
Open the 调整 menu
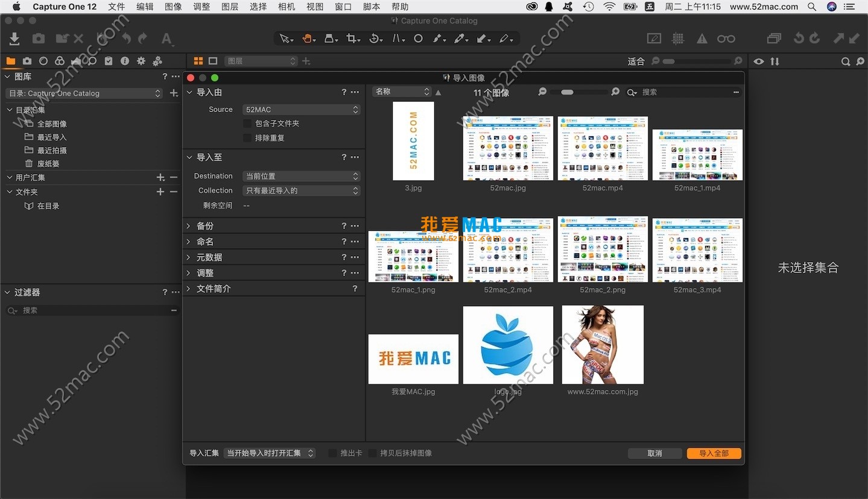[201, 7]
